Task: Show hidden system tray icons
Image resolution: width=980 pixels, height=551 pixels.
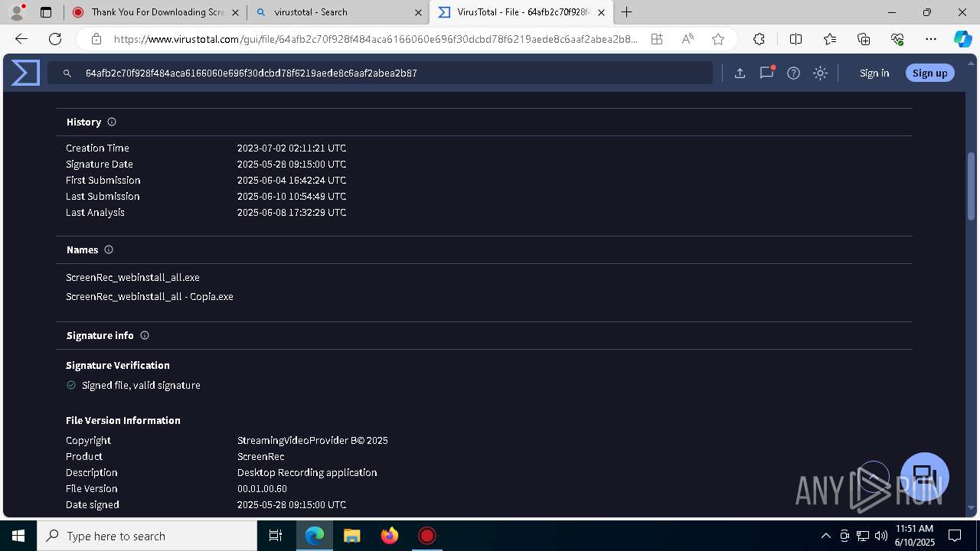Action: point(825,536)
